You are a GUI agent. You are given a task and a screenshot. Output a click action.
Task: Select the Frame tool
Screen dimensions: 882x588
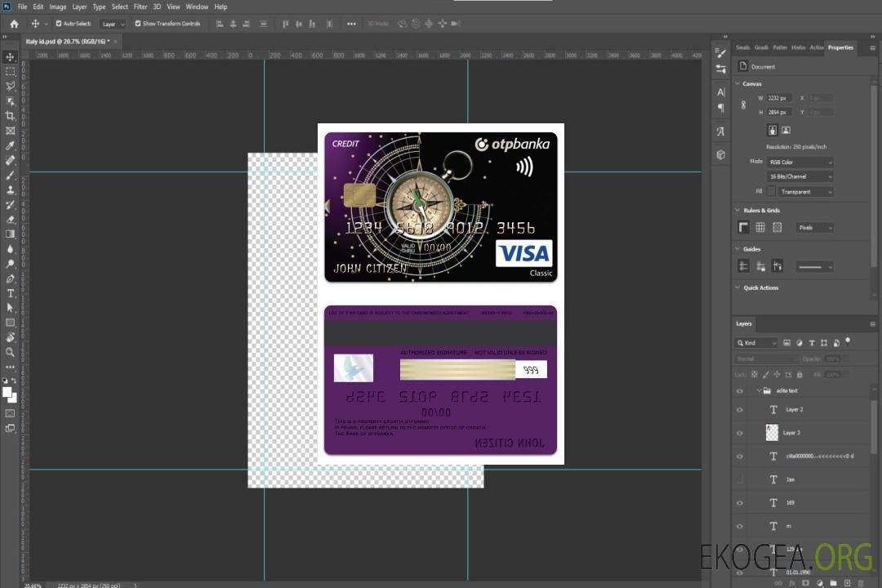point(10,131)
